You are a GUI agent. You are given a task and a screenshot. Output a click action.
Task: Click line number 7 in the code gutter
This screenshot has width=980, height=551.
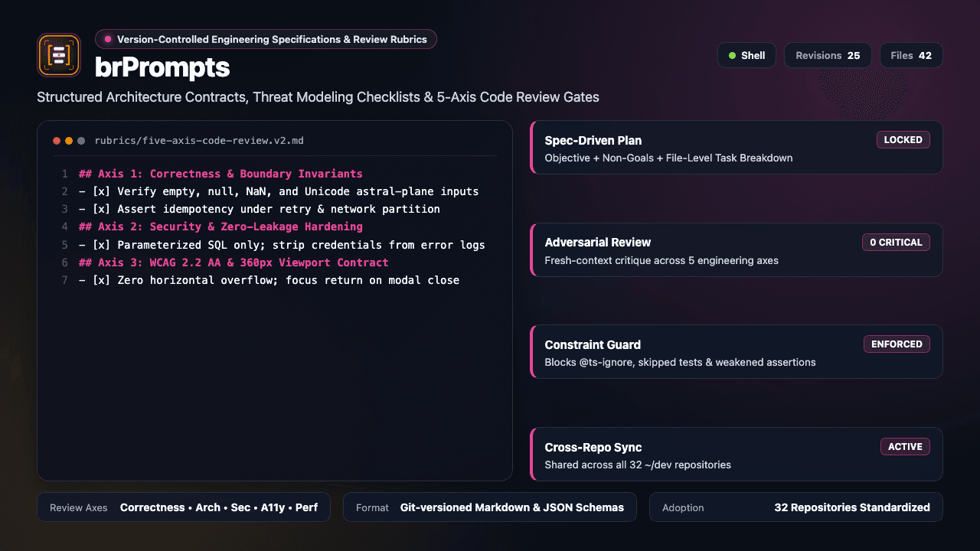point(65,280)
